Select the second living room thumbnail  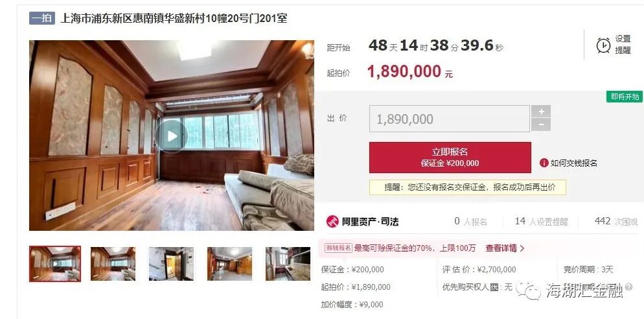113,264
